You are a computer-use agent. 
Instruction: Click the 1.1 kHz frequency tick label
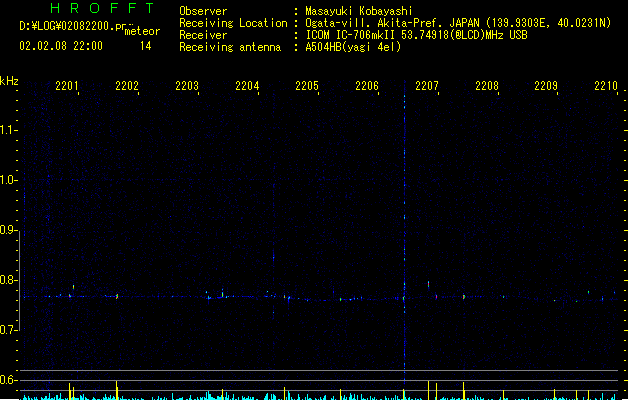[9, 130]
